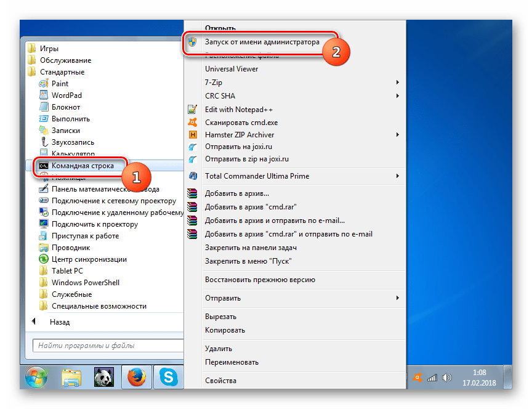Click the Командная строка cmd icon

44,166
